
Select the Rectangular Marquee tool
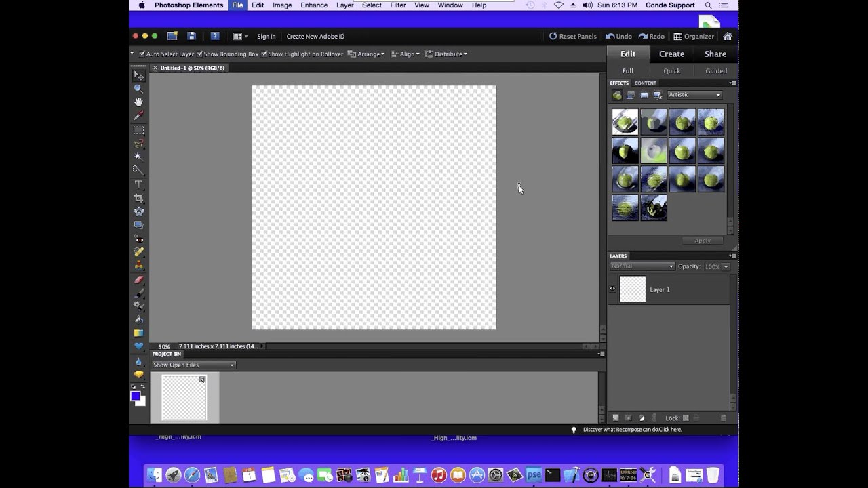pos(138,129)
